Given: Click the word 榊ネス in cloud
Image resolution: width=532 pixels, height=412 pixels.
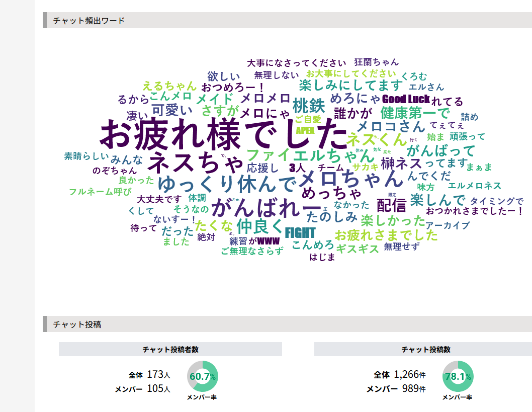Looking at the screenshot, I should coord(402,163).
